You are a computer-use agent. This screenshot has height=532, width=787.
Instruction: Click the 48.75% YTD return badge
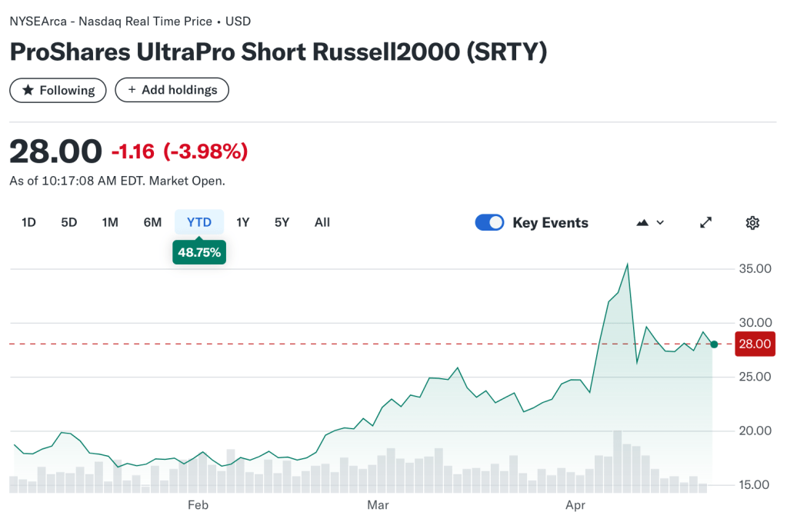tap(199, 252)
